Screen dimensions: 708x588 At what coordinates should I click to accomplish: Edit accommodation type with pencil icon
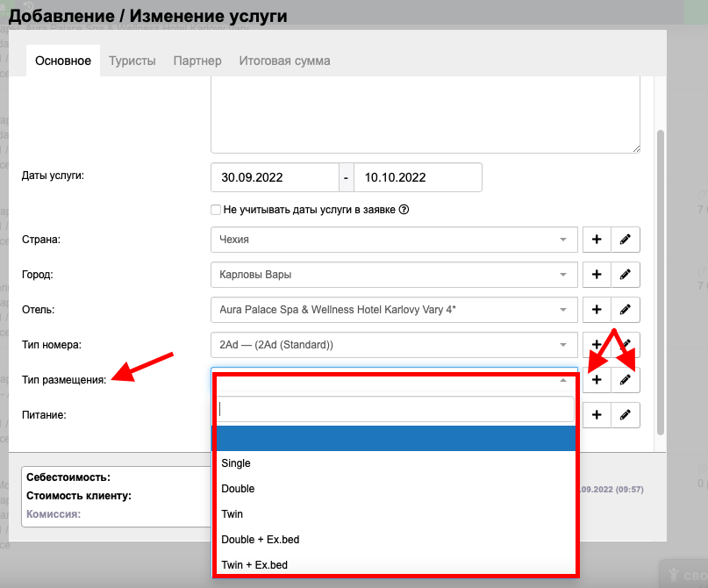coord(626,380)
